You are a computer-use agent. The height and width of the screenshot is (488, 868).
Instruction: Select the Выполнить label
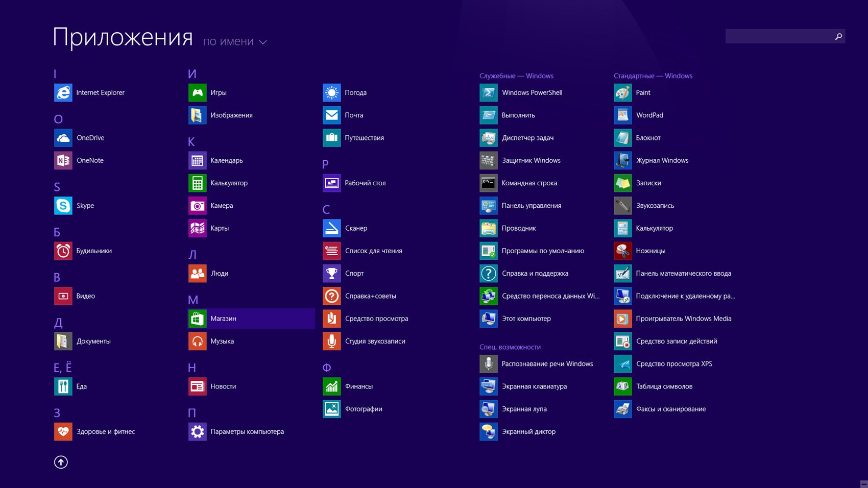[518, 115]
